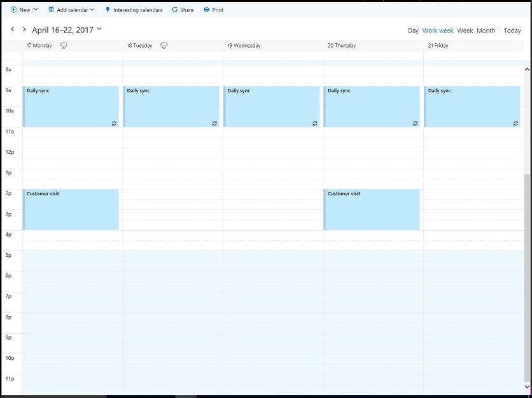Check the weather icon on 17 Monday

point(63,45)
